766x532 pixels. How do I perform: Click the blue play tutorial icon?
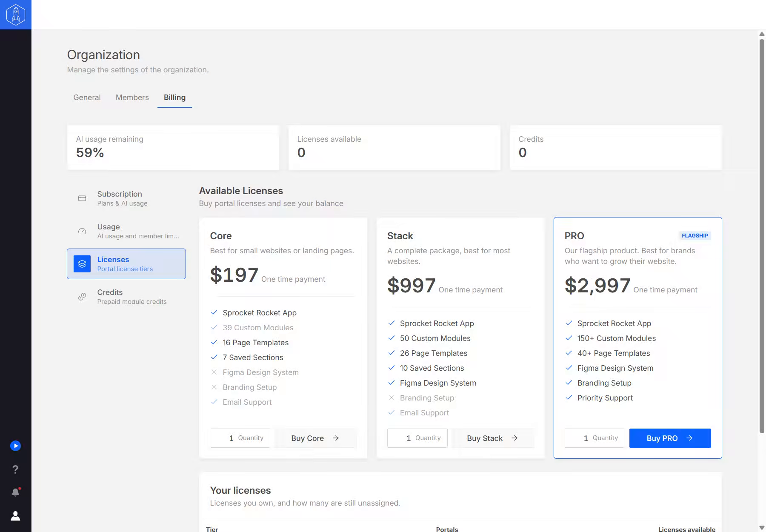click(x=15, y=446)
